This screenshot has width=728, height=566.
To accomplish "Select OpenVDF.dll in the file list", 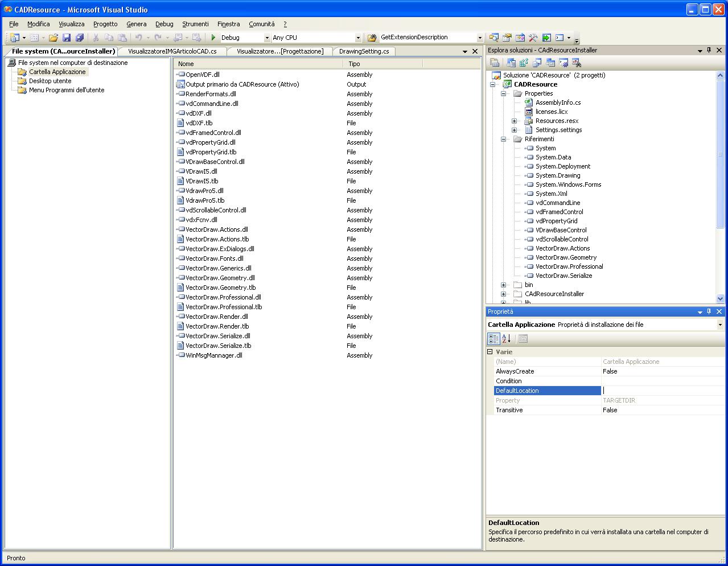I will [x=203, y=75].
